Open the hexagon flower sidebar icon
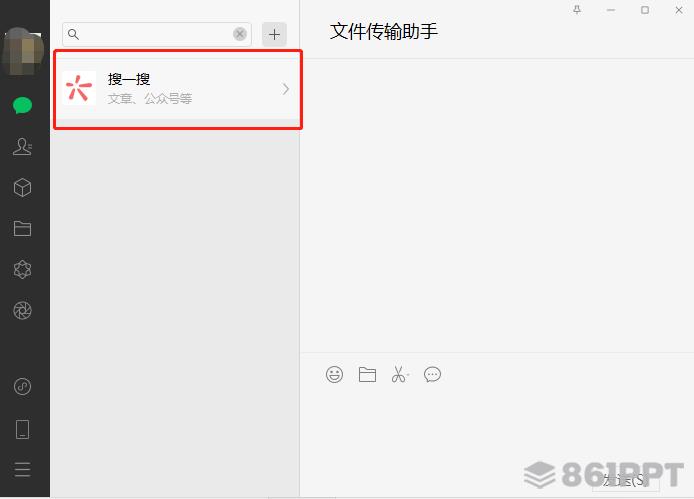The height and width of the screenshot is (499, 694). [x=22, y=269]
